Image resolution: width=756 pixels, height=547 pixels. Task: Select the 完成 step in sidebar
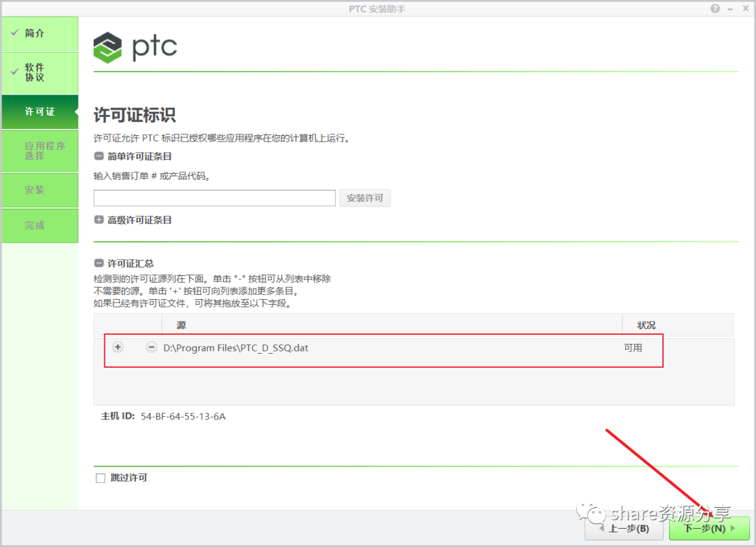pos(39,226)
